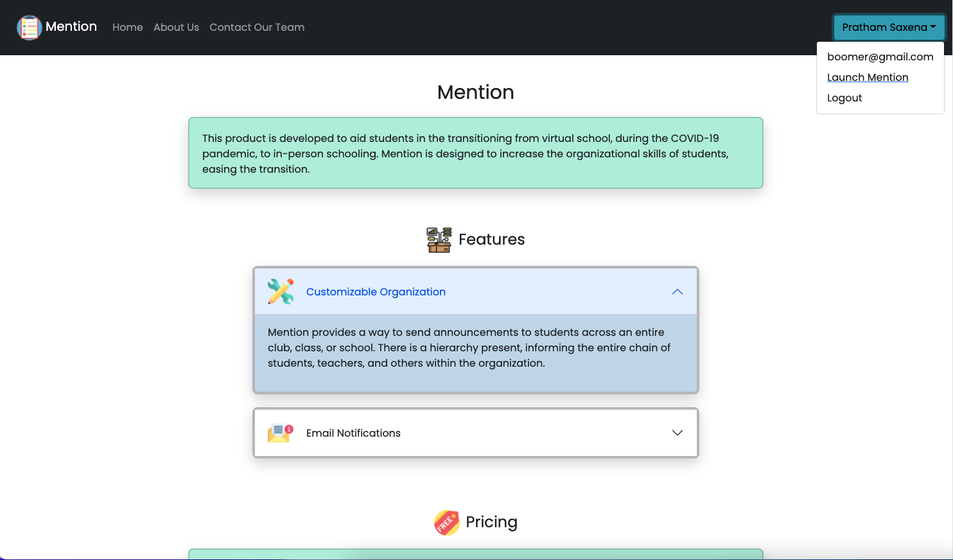Click the pencil and wrench customization icon
The height and width of the screenshot is (560, 953).
point(281,292)
